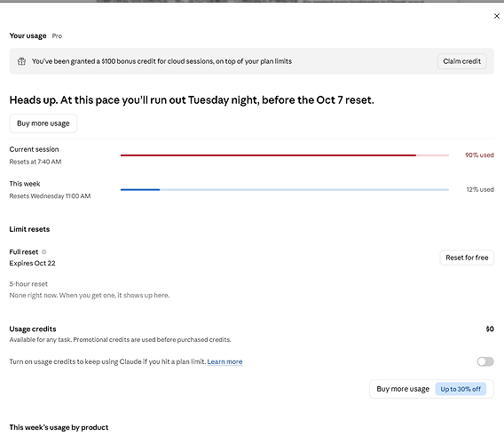Click the $0 usage credits balance
This screenshot has width=504, height=444.
point(490,329)
